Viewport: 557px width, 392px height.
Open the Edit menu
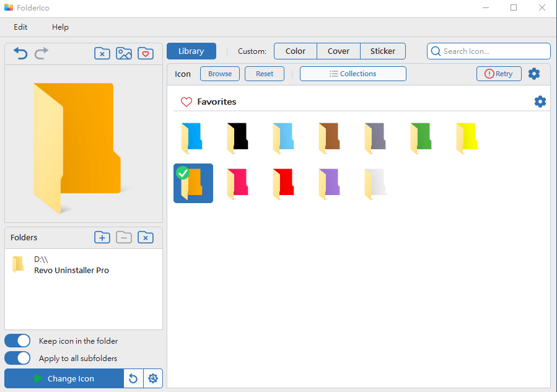click(20, 27)
